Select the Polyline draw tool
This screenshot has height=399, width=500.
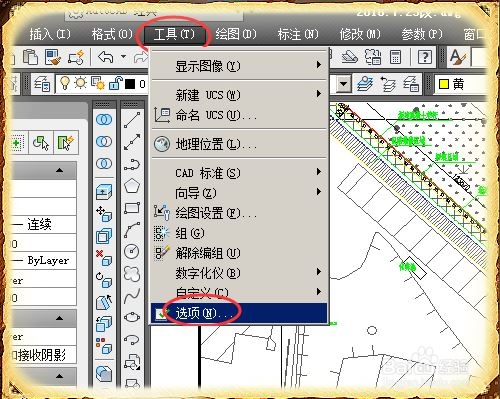click(132, 165)
